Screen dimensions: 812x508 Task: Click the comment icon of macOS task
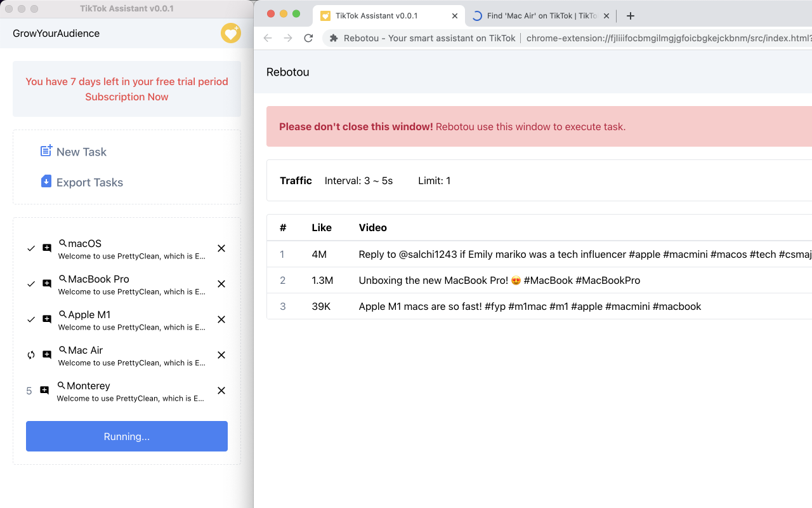pyautogui.click(x=47, y=248)
